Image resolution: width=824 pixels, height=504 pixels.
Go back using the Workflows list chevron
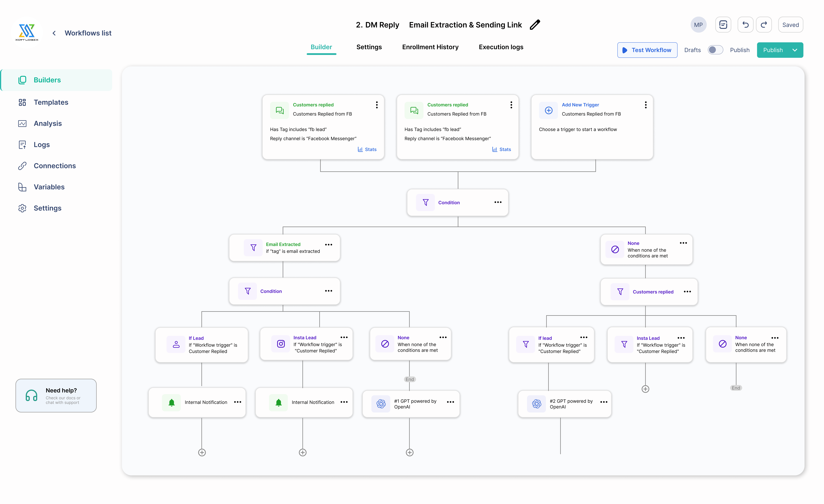click(x=54, y=33)
